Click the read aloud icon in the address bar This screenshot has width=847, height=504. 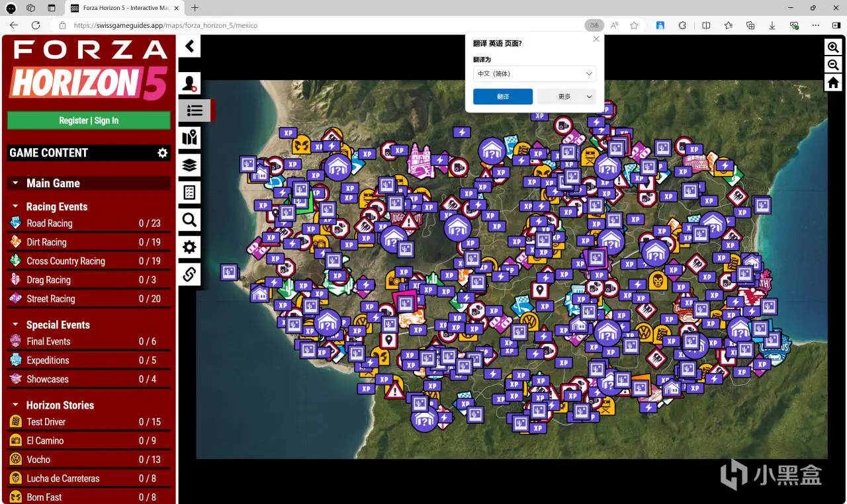615,25
